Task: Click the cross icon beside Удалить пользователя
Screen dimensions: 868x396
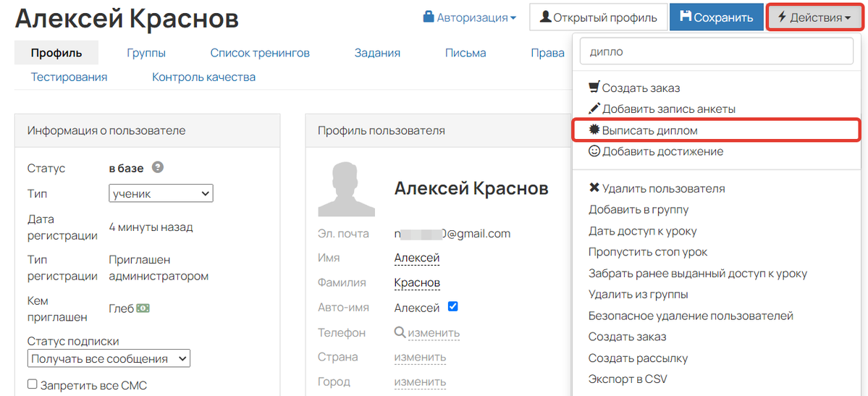Action: 594,188
